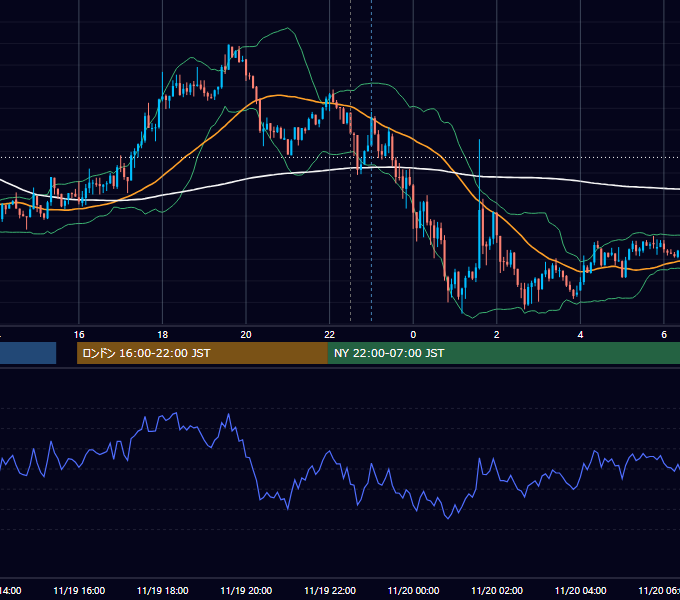Click the hour label 16 on upper axis
The image size is (680, 600).
79,335
